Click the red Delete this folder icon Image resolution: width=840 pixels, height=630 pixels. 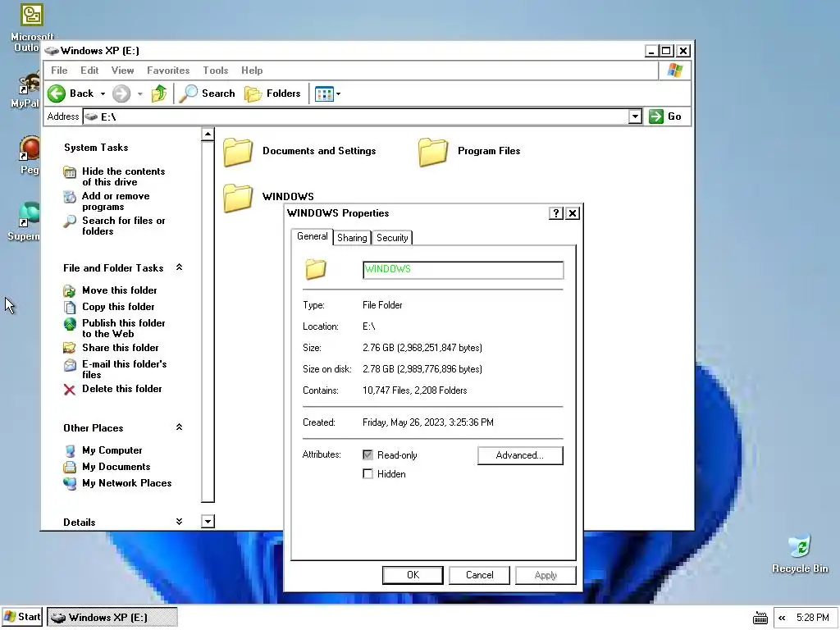[70, 390]
